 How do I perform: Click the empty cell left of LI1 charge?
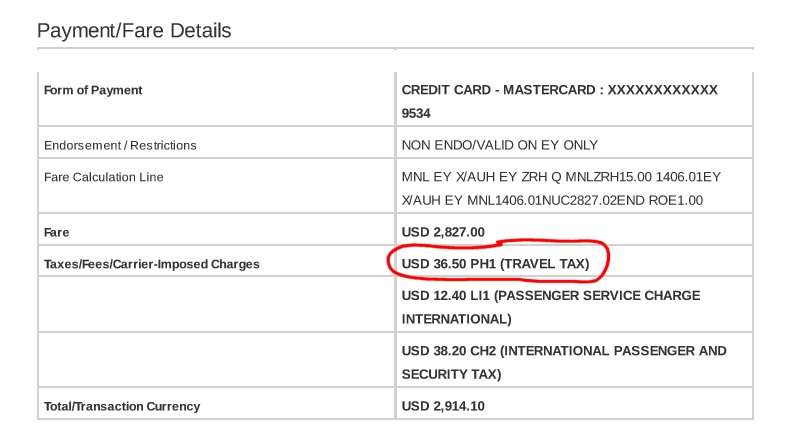pyautogui.click(x=216, y=307)
